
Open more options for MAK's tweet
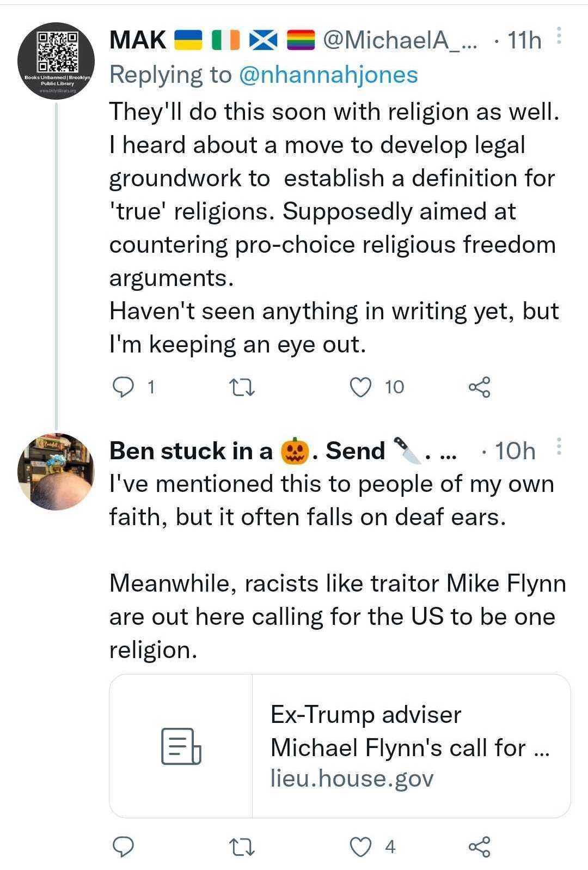pos(559,35)
